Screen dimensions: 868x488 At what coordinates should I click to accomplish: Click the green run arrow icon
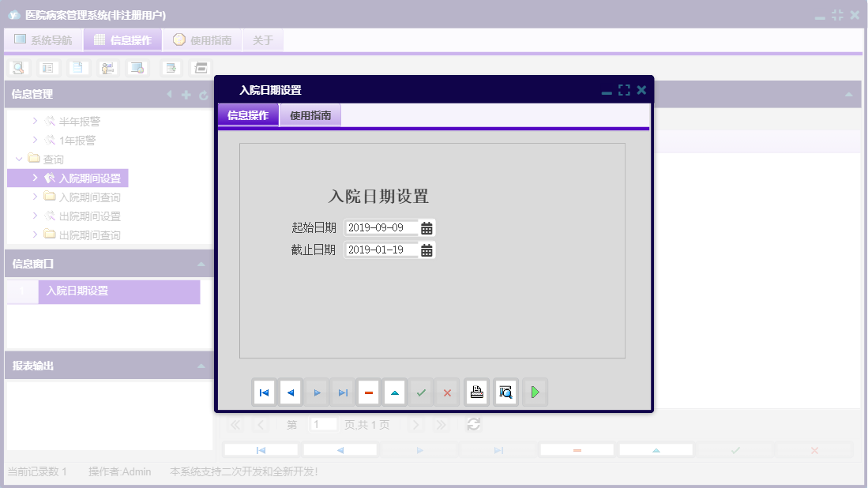pyautogui.click(x=535, y=392)
